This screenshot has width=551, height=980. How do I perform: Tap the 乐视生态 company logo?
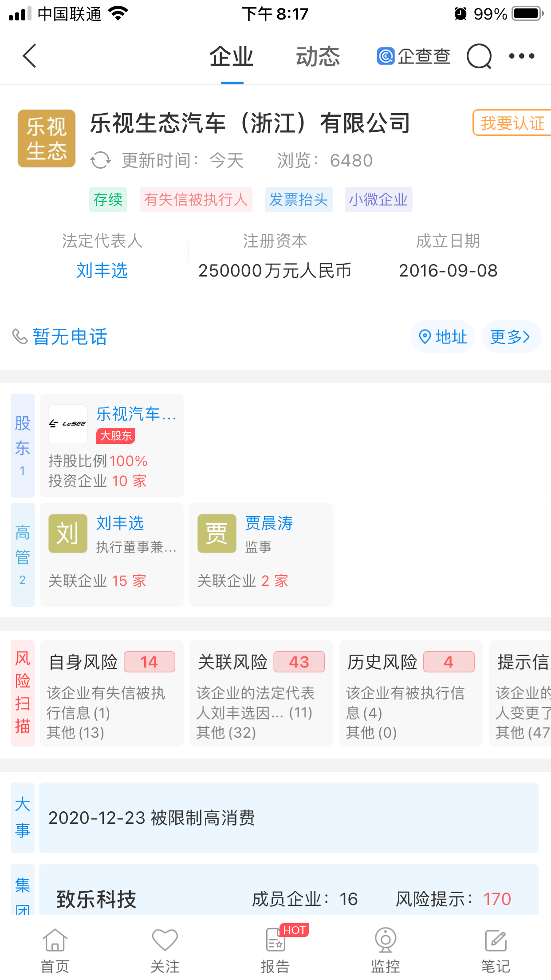coord(47,138)
